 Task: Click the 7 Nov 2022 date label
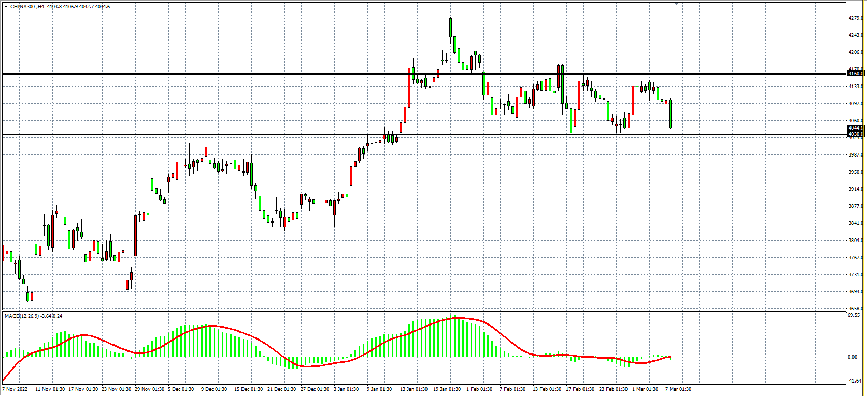point(15,389)
